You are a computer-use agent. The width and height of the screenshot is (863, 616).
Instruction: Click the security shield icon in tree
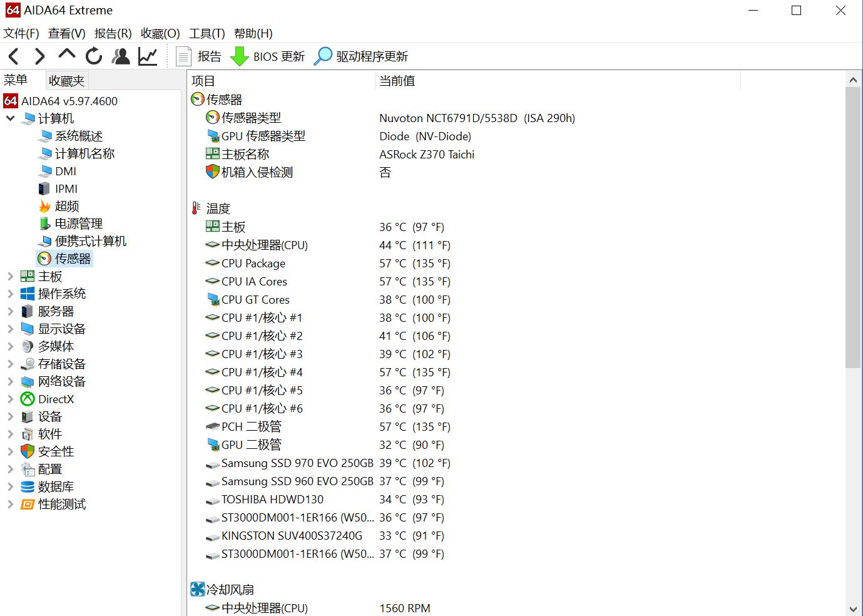[x=28, y=451]
